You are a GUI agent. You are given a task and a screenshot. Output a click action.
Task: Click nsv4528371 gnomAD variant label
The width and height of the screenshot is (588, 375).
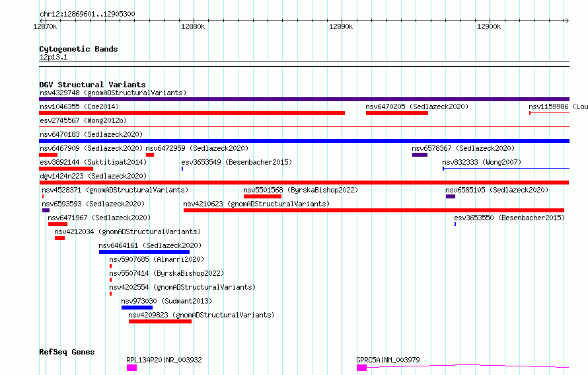click(x=115, y=190)
